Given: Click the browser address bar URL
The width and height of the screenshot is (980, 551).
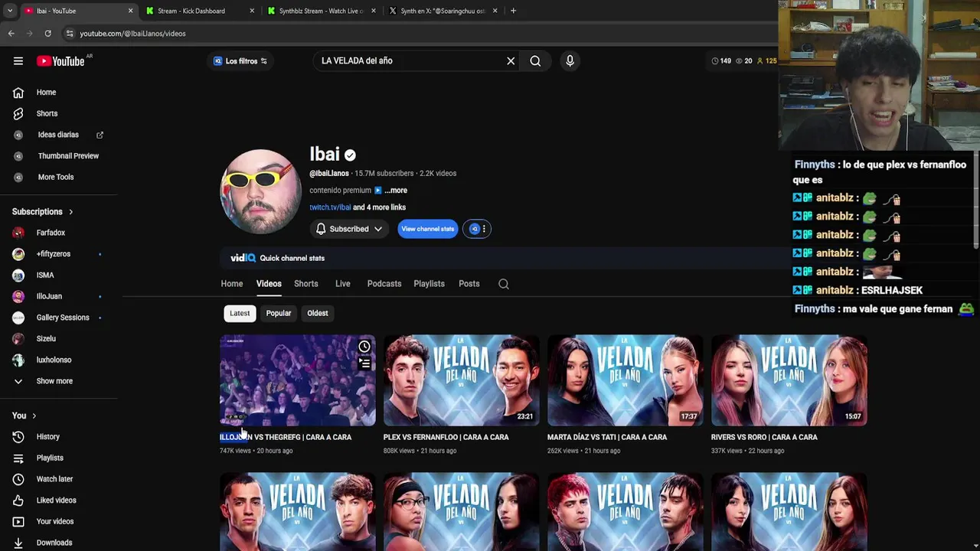Looking at the screenshot, I should [x=132, y=34].
